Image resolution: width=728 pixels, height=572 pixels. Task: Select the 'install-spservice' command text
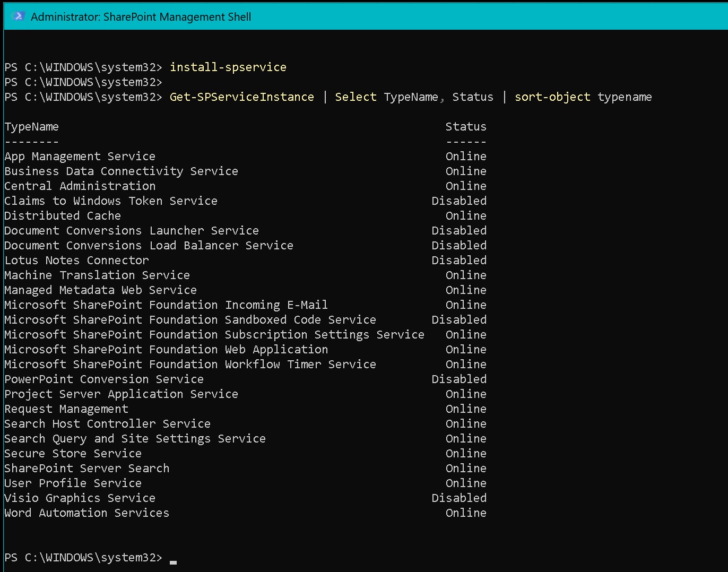click(228, 67)
